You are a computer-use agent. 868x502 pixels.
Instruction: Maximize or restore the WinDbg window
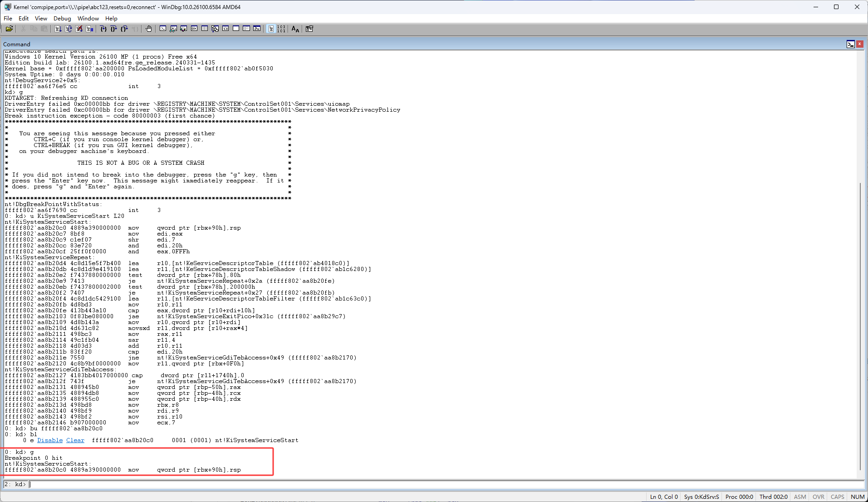pos(836,7)
